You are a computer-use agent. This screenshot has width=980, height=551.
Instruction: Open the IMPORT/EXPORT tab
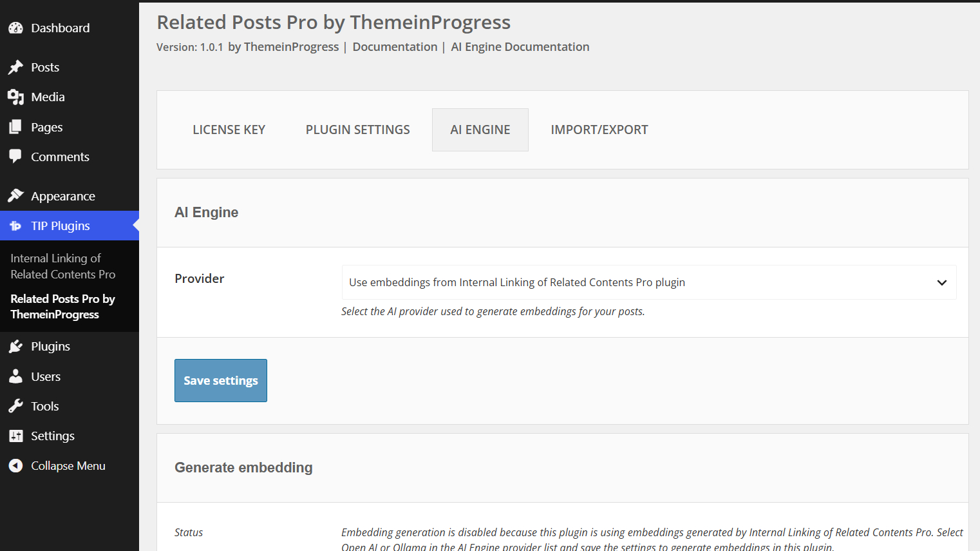coord(599,130)
